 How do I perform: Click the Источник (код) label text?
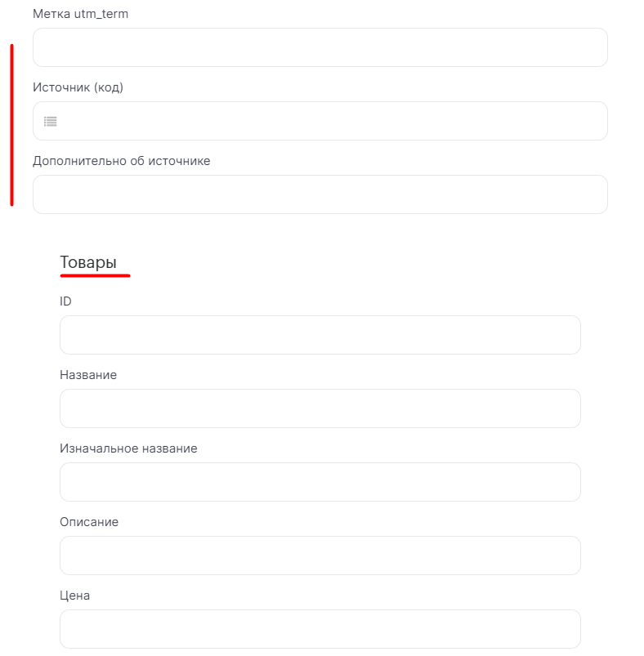click(x=78, y=87)
